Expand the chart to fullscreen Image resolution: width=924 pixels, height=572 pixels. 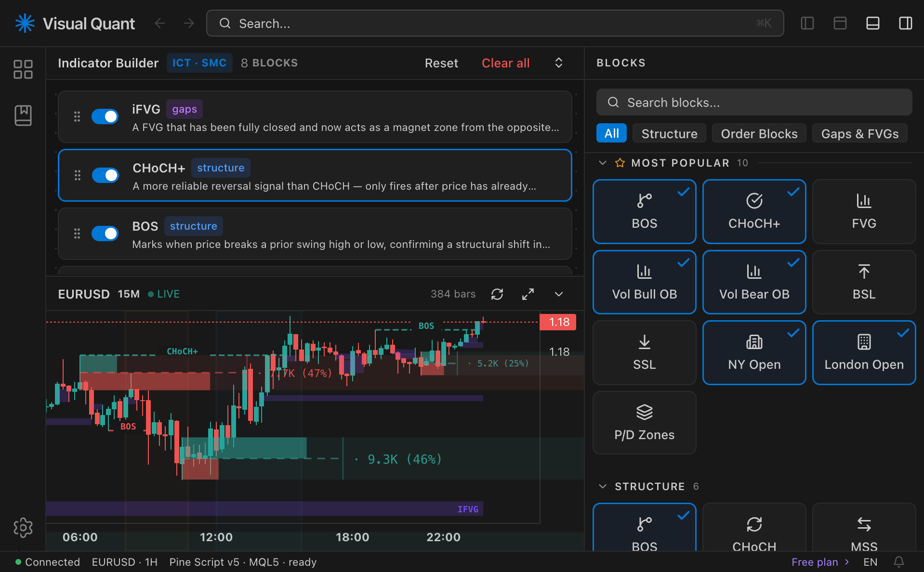click(x=528, y=294)
